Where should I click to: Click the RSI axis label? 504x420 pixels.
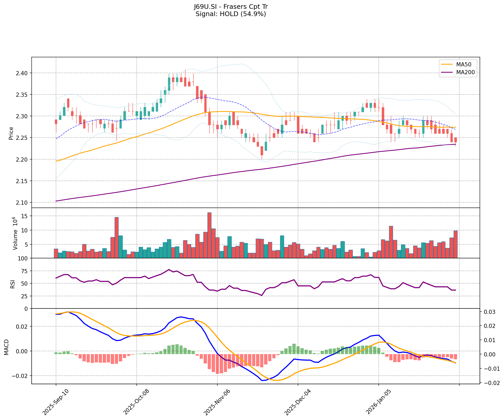(x=12, y=285)
